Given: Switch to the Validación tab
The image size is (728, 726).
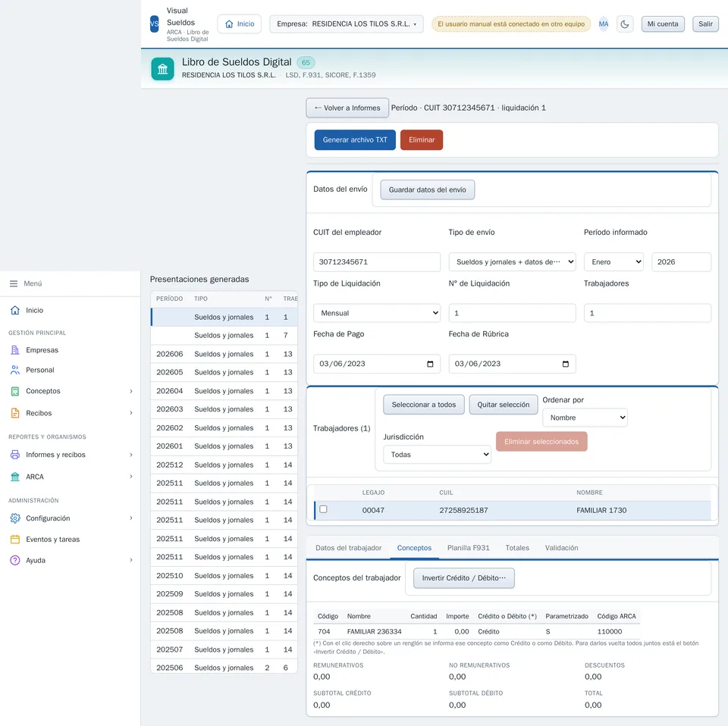Looking at the screenshot, I should click(562, 548).
